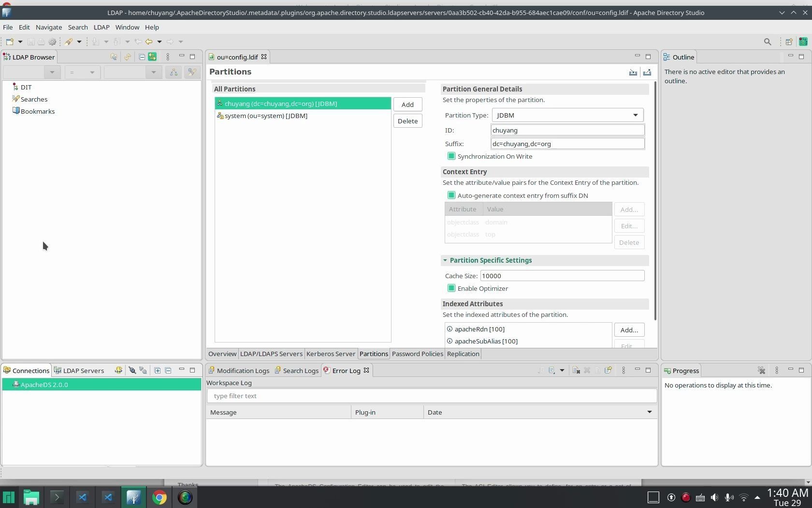Switch to LDAP perspective icon at top right

pyautogui.click(x=803, y=42)
